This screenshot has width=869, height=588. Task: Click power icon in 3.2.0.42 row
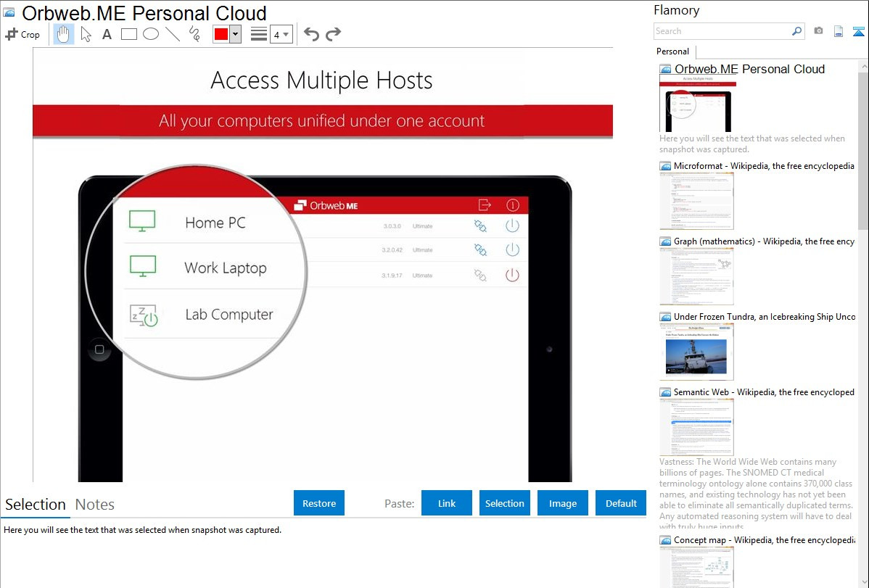click(513, 249)
